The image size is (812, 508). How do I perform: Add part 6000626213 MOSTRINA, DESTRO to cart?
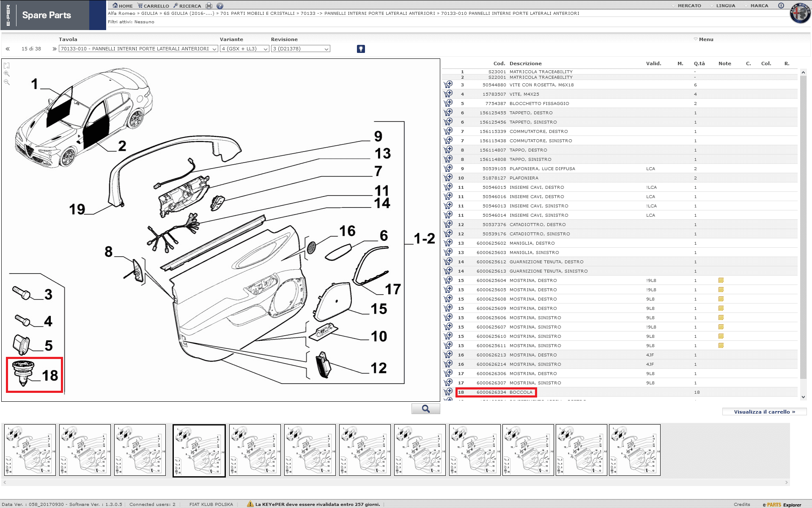(448, 354)
